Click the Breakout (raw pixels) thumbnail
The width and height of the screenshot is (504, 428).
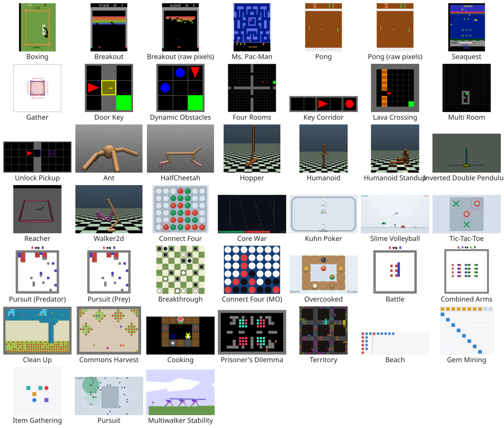tap(180, 27)
